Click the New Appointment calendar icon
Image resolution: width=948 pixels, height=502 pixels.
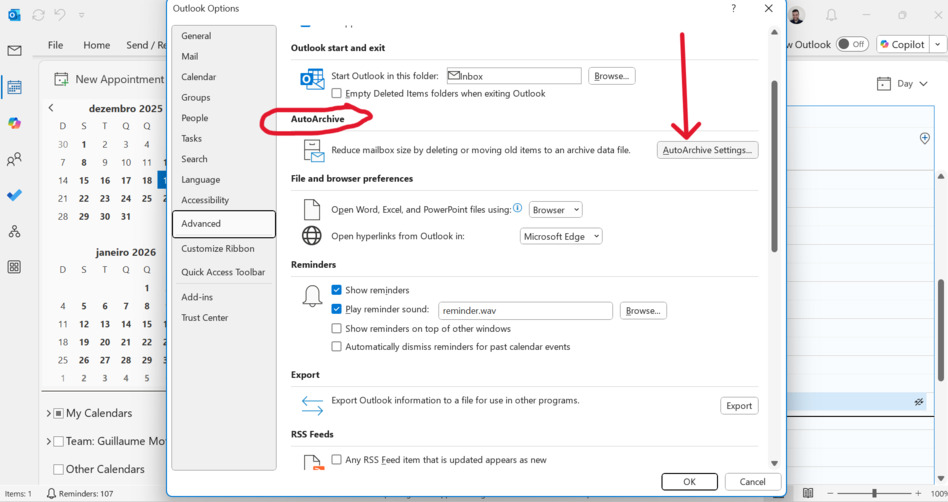click(61, 79)
